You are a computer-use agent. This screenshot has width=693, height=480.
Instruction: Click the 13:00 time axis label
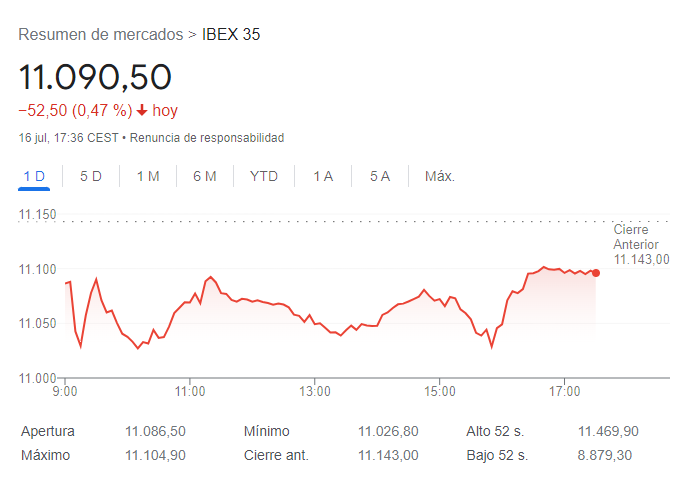[x=314, y=390]
